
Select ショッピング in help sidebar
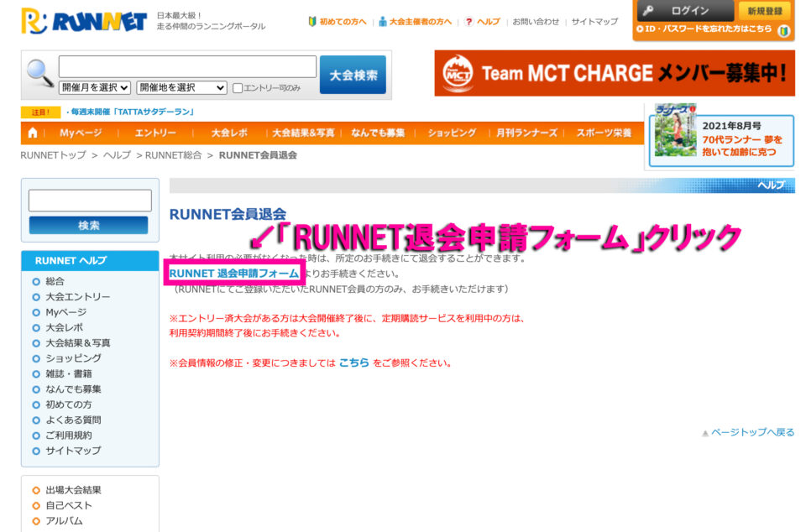click(73, 358)
